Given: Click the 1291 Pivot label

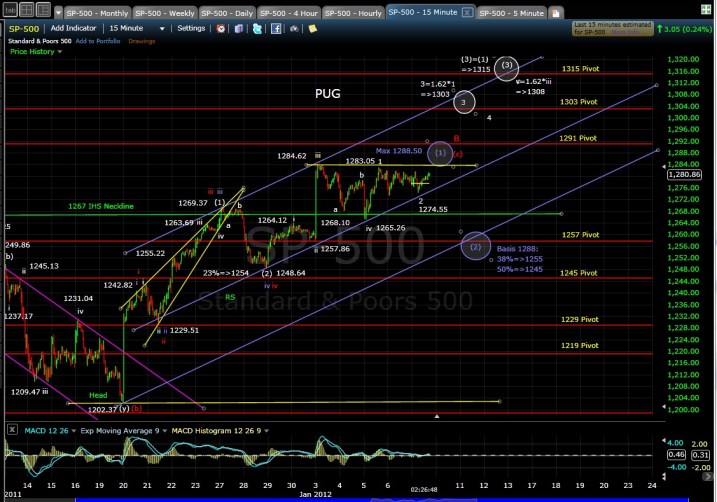Looking at the screenshot, I should tap(578, 138).
